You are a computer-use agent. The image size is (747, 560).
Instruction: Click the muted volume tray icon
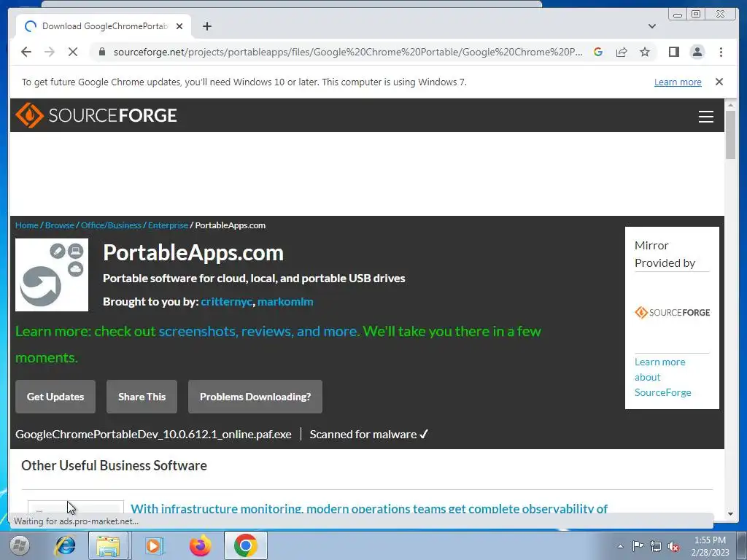[x=673, y=546]
